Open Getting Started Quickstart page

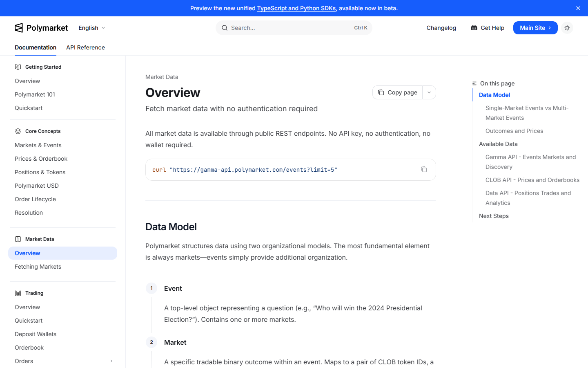tap(29, 108)
